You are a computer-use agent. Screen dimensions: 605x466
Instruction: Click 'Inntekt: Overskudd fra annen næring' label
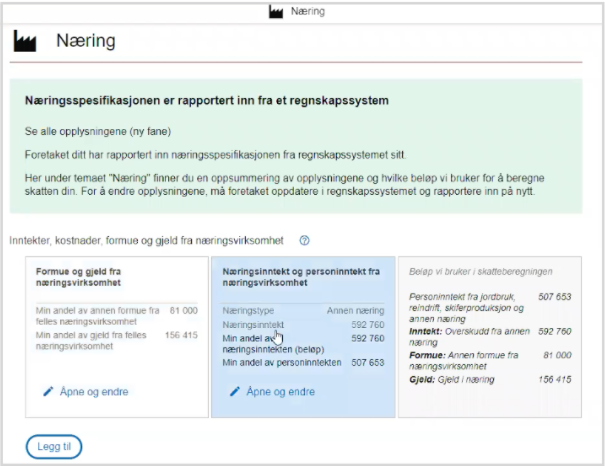470,337
